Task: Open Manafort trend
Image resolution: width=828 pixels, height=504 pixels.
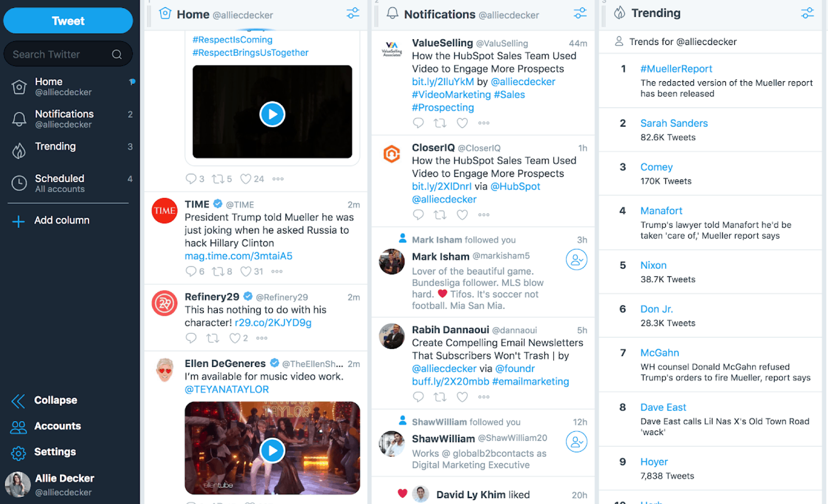Action: 661,211
